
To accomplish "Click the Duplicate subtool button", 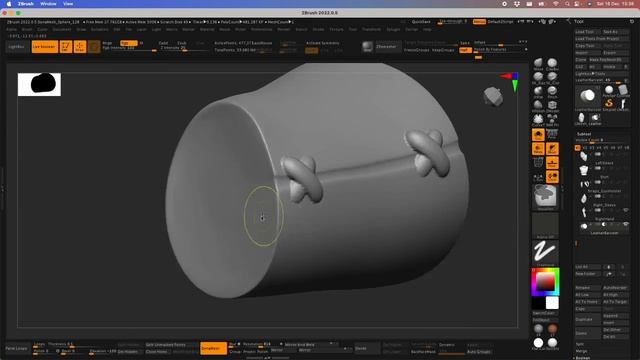I will coord(588,320).
